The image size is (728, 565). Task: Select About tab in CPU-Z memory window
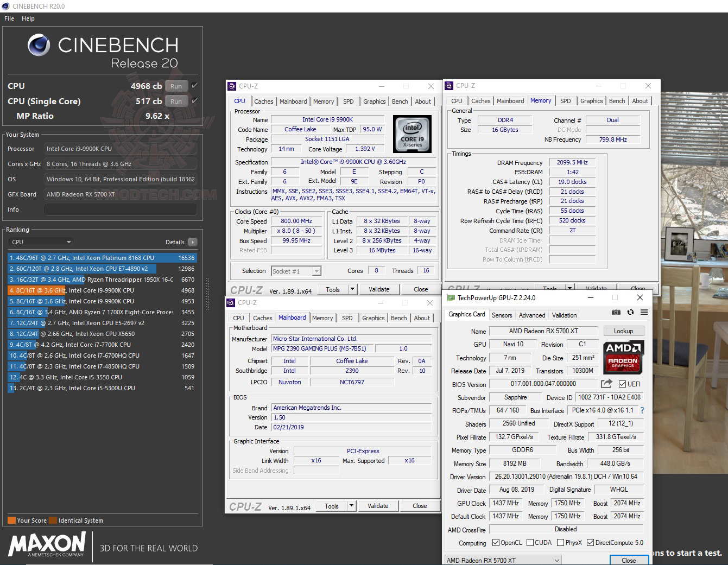coord(640,101)
